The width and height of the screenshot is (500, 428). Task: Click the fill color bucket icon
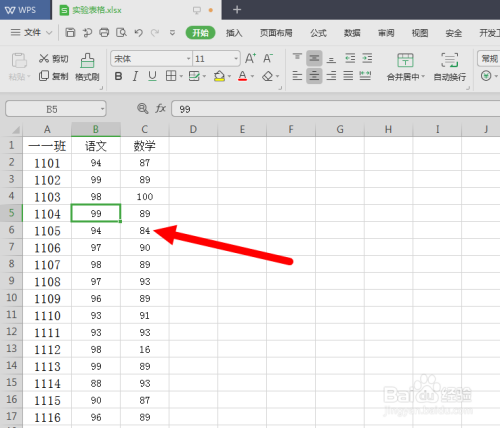coord(219,76)
